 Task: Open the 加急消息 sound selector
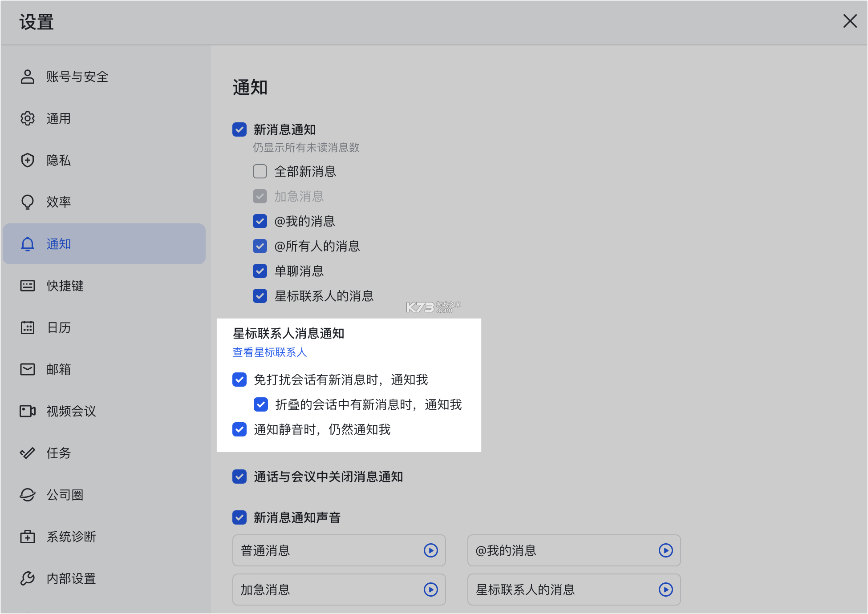pos(339,590)
